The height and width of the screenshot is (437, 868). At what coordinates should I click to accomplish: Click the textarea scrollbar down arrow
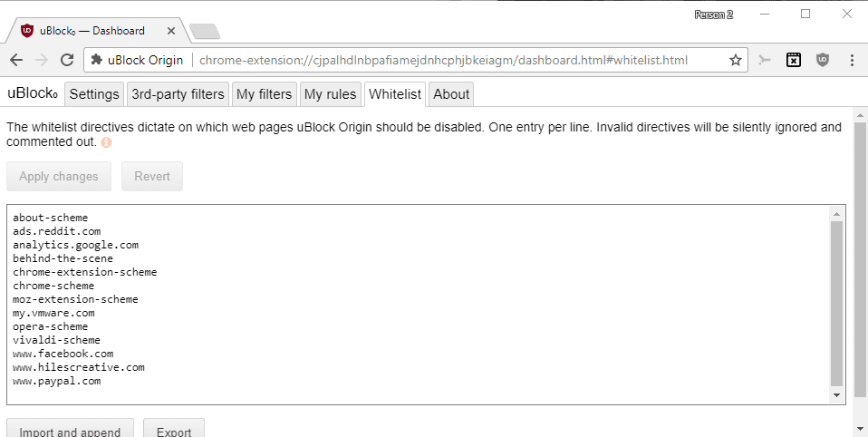tap(836, 395)
